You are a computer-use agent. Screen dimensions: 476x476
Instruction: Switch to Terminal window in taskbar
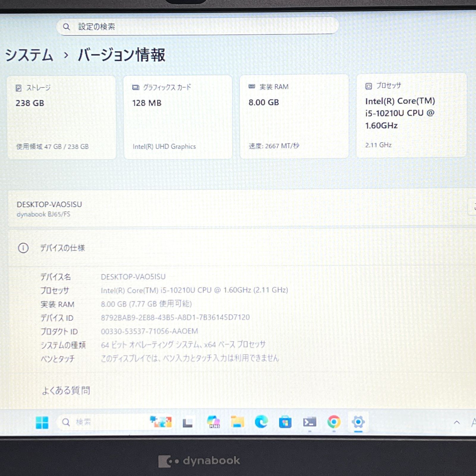tap(309, 422)
